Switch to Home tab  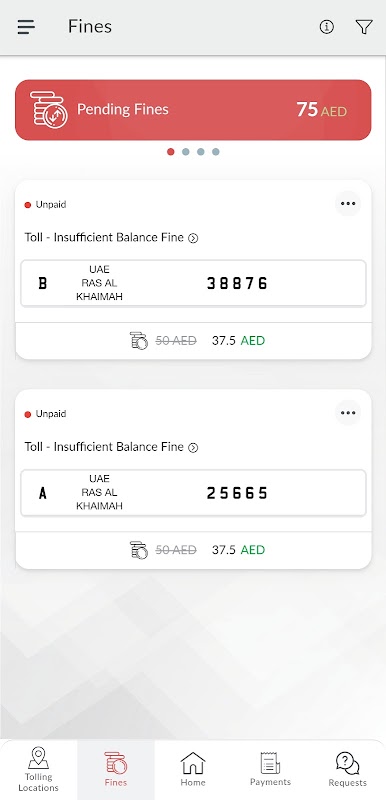coord(193,769)
